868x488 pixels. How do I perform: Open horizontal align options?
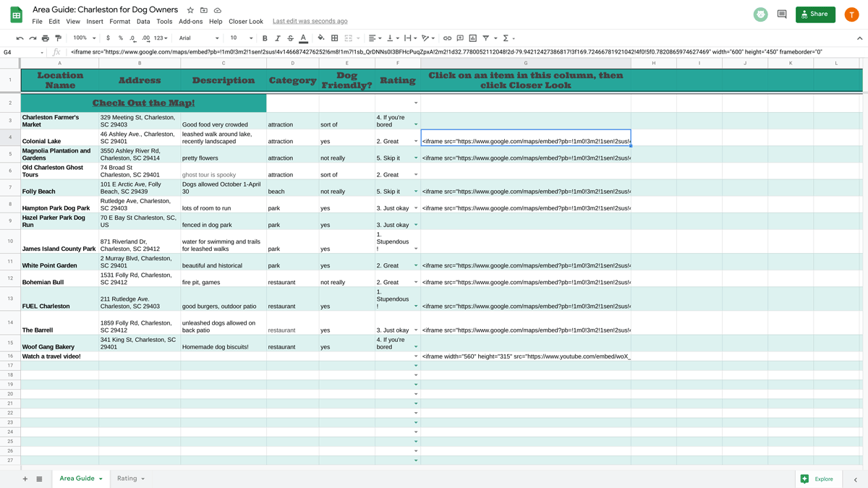tap(374, 38)
